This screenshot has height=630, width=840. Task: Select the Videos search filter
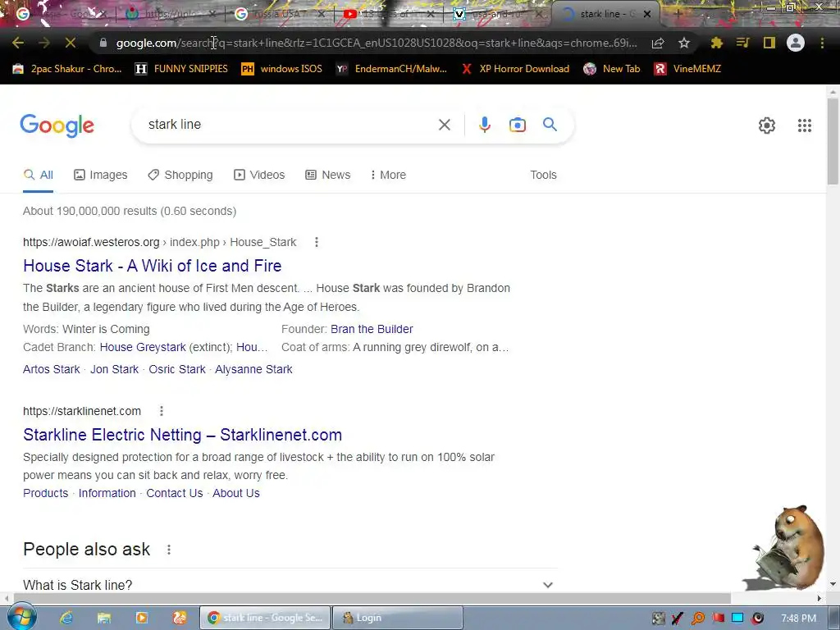click(x=259, y=176)
